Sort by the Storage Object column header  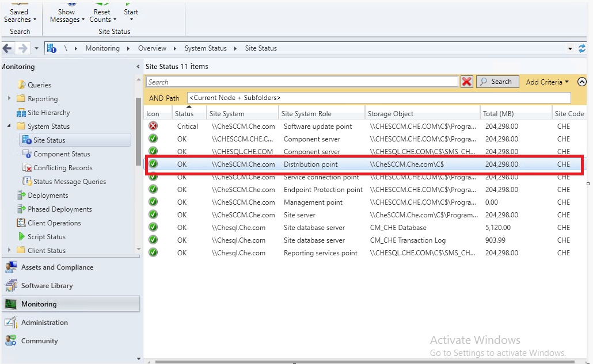coord(423,113)
